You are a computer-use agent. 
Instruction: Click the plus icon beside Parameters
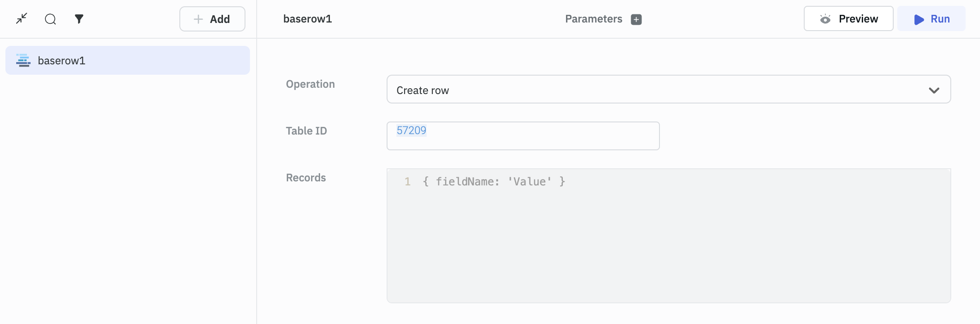[636, 19]
